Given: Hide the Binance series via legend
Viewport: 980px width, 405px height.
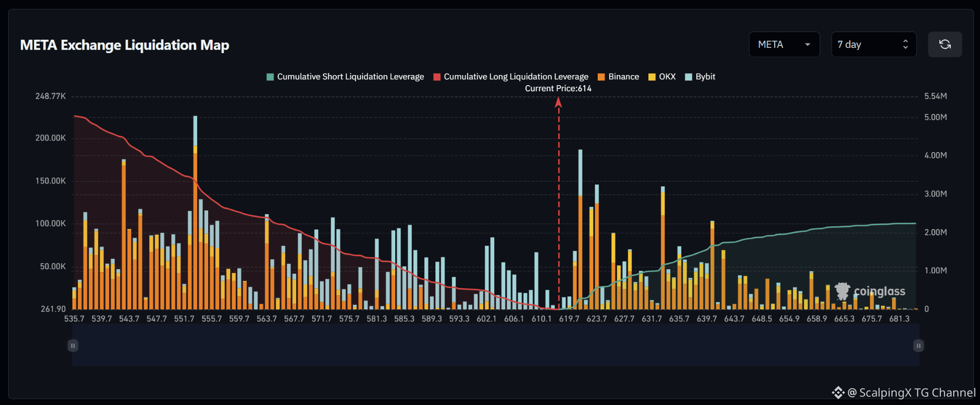Looking at the screenshot, I should point(618,77).
